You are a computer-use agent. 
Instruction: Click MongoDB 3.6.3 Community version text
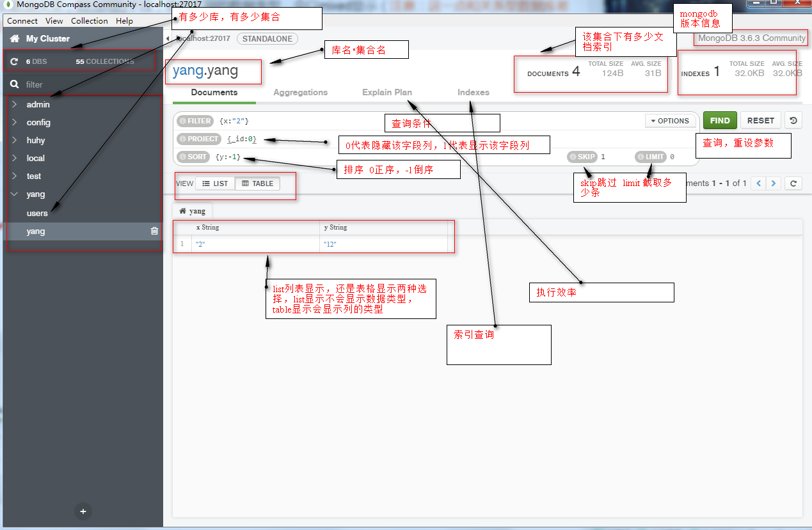click(x=752, y=38)
